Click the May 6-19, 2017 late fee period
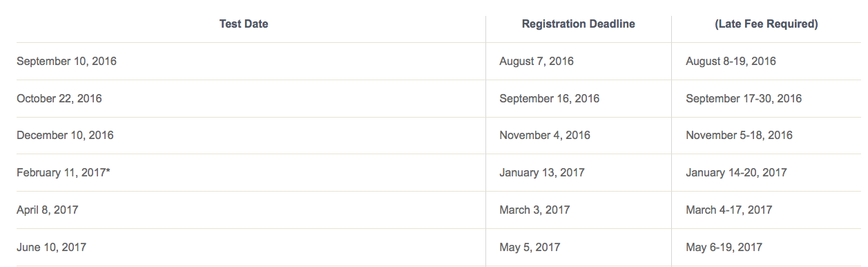This screenshot has height=267, width=868. click(x=724, y=247)
